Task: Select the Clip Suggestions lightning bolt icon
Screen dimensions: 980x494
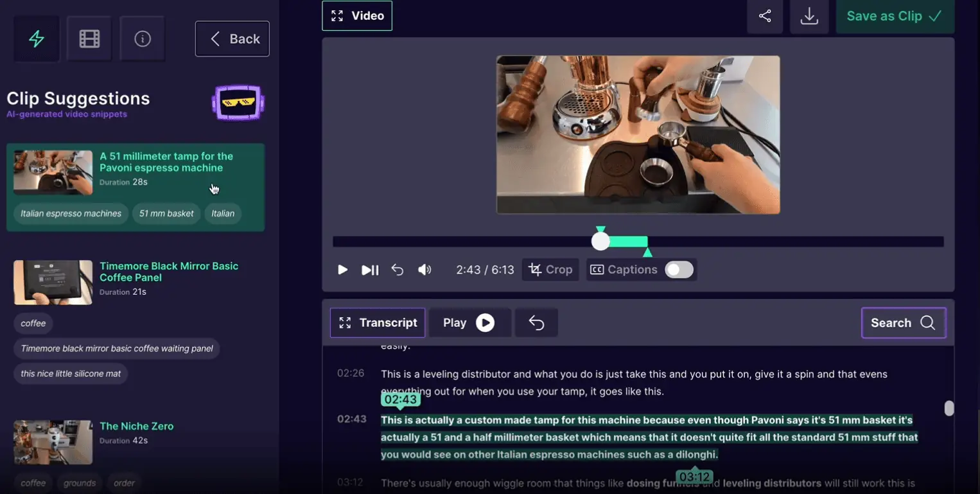Action: (36, 39)
